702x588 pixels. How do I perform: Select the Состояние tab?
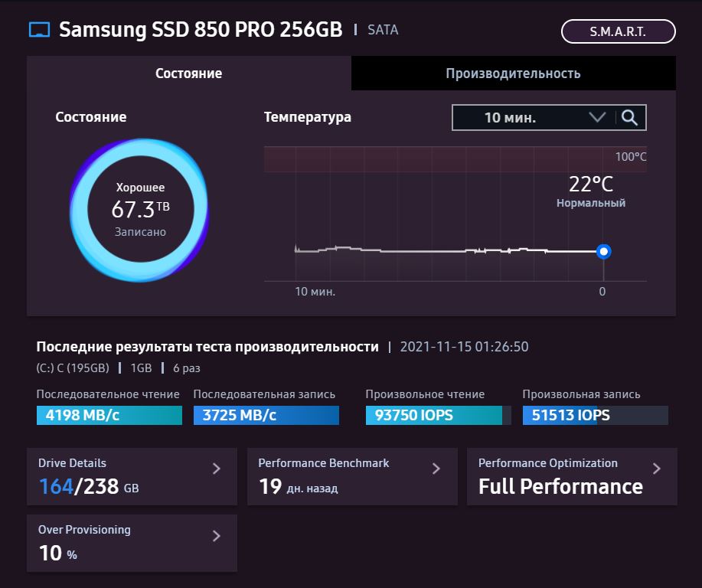(188, 73)
